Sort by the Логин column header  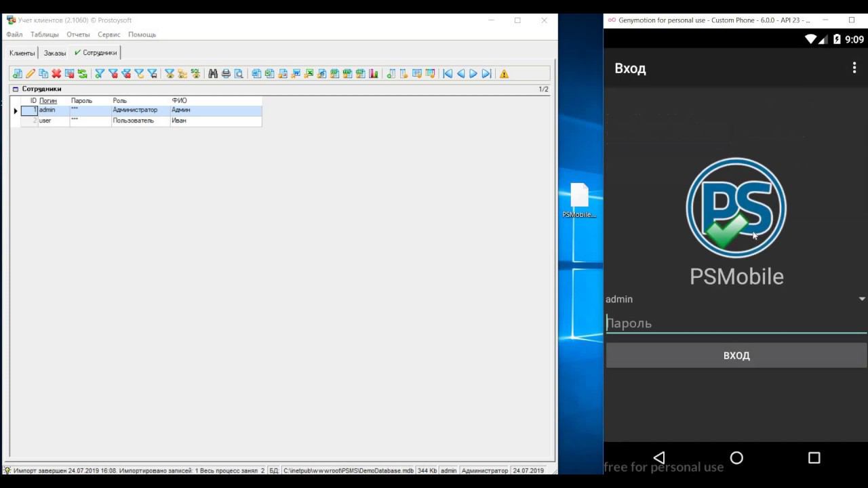[48, 100]
